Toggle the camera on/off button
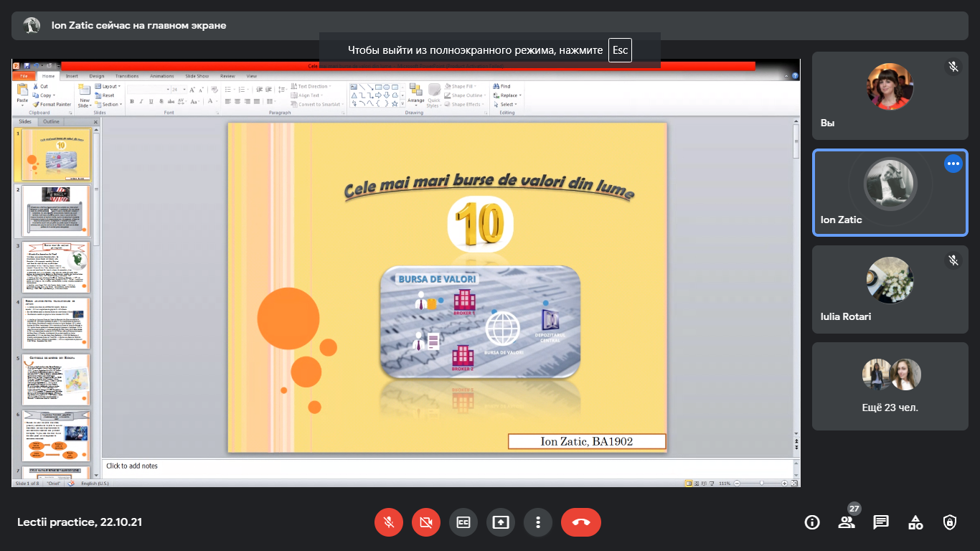This screenshot has height=551, width=980. click(x=426, y=522)
